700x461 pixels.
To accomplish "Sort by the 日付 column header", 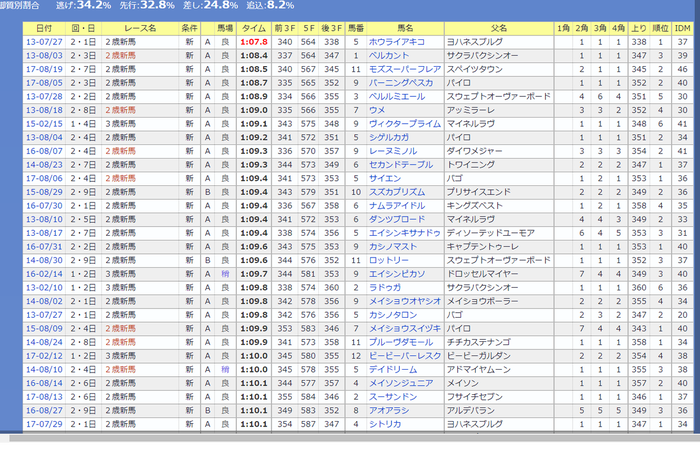I will click(x=44, y=28).
